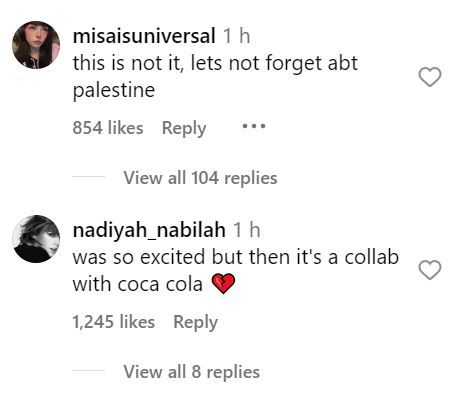Visit the misaisuniversal username link
This screenshot has height=397, width=465.
(144, 36)
